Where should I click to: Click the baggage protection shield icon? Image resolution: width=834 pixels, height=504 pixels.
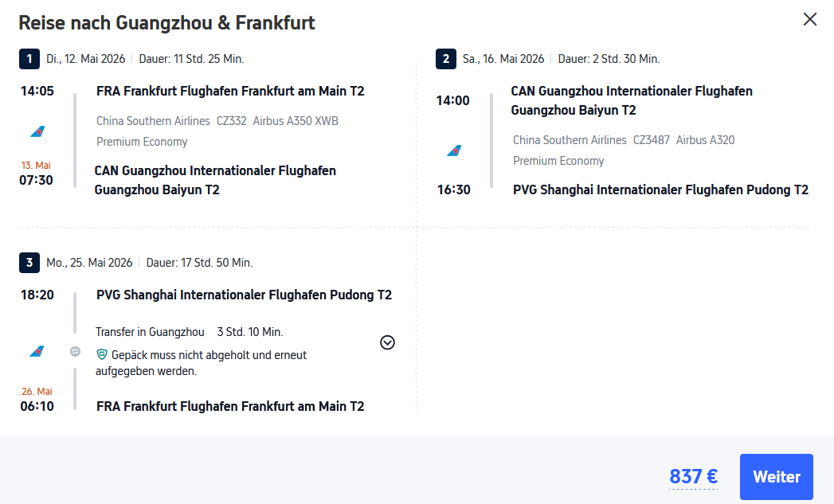102,355
